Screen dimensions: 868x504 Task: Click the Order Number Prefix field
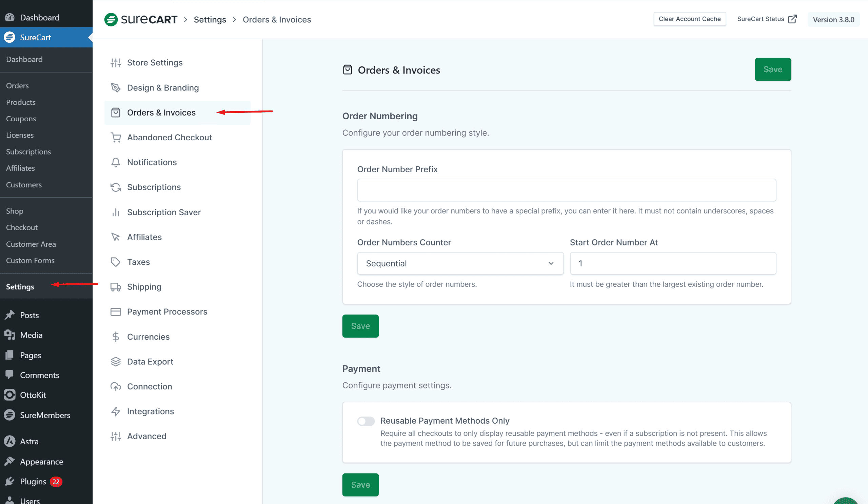point(566,190)
